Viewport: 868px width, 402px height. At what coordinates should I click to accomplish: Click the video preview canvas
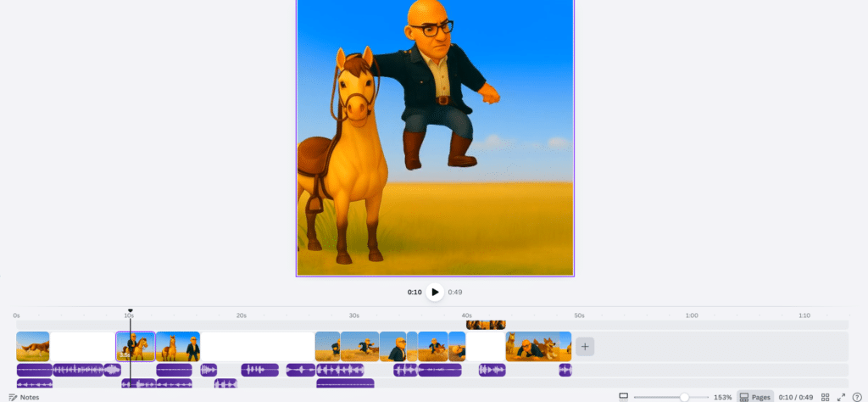[435, 136]
